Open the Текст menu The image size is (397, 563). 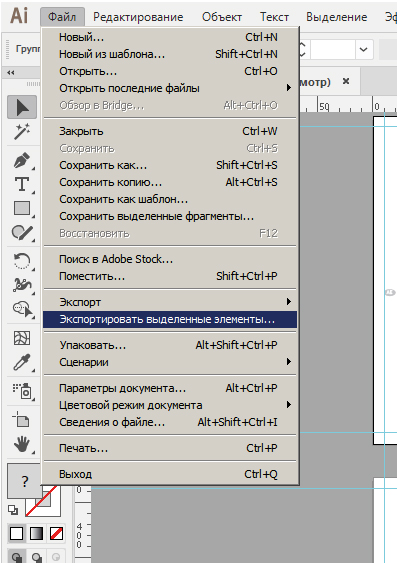(x=274, y=17)
